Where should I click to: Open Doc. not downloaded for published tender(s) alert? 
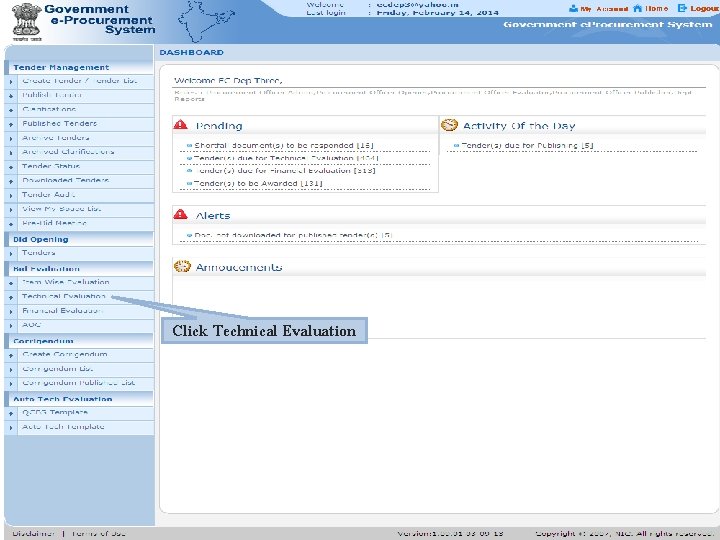(x=293, y=235)
